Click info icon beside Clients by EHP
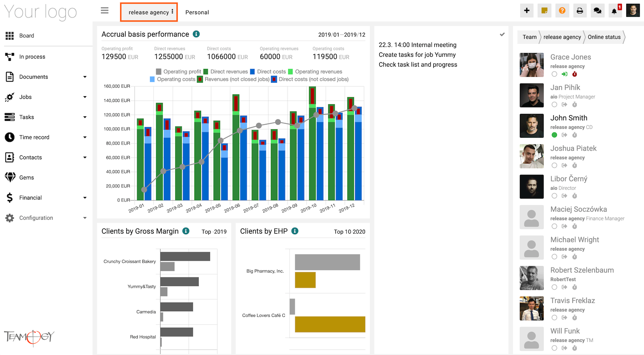The image size is (644, 355). [x=295, y=231]
